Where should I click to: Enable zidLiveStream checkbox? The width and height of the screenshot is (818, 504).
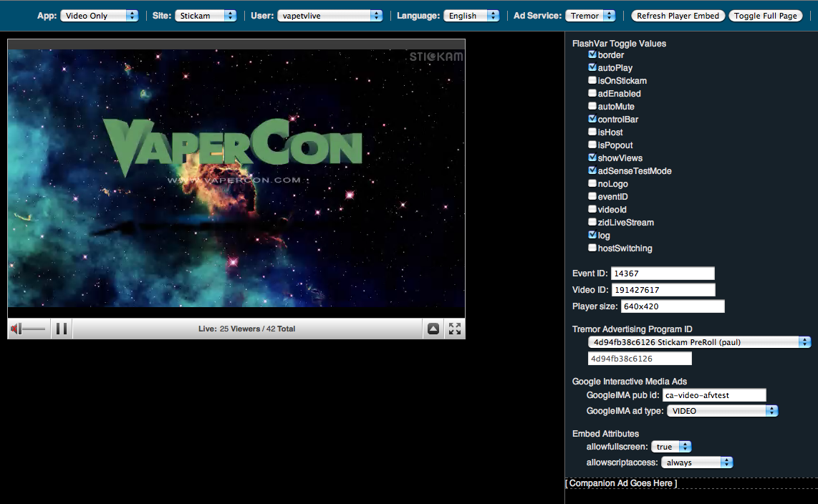click(592, 222)
